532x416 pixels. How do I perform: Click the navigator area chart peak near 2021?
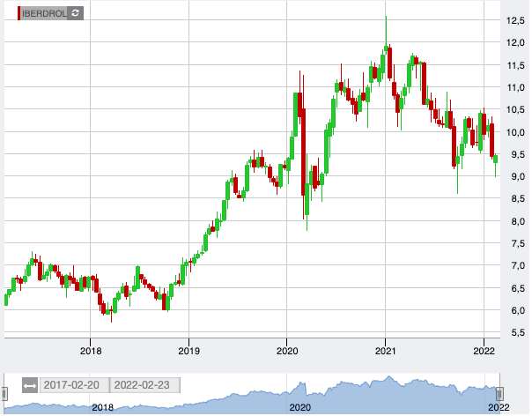(388, 376)
